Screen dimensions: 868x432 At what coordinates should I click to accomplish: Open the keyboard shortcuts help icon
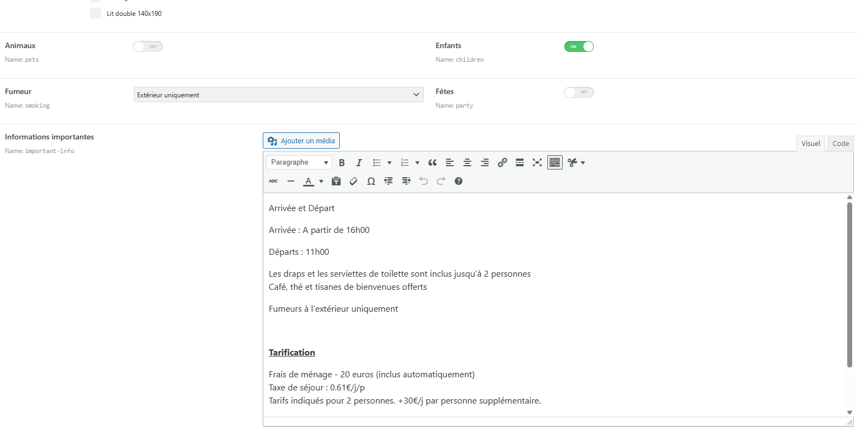coord(458,181)
